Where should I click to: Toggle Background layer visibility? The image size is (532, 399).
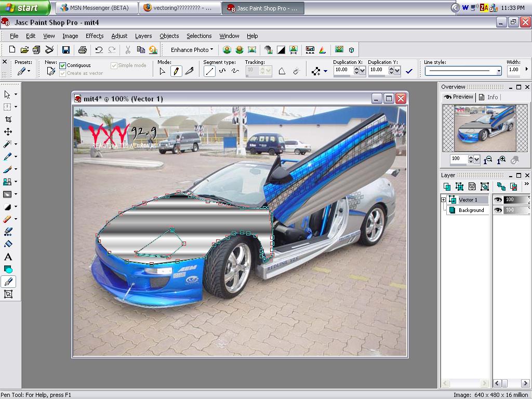498,210
